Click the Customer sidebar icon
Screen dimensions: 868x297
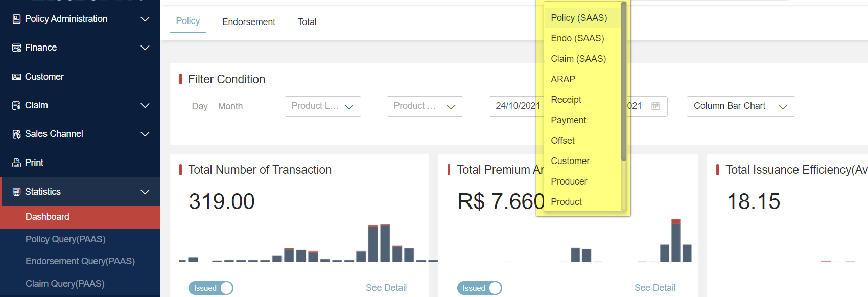pyautogui.click(x=16, y=77)
